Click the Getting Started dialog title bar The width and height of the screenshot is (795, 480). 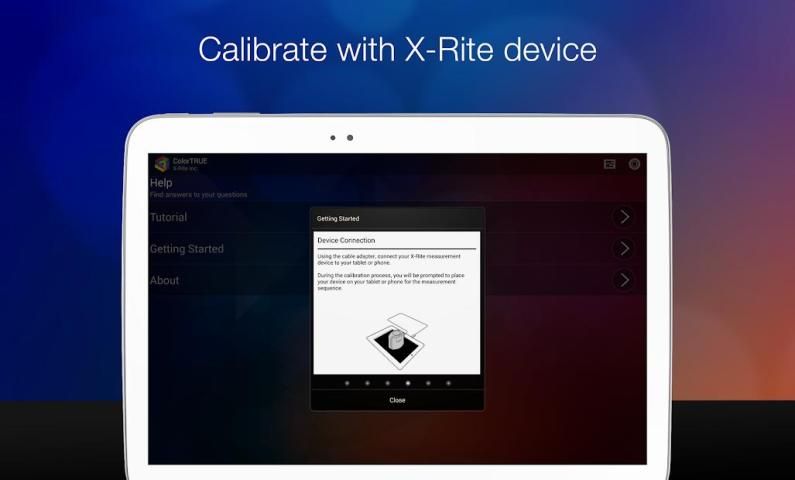pos(397,218)
